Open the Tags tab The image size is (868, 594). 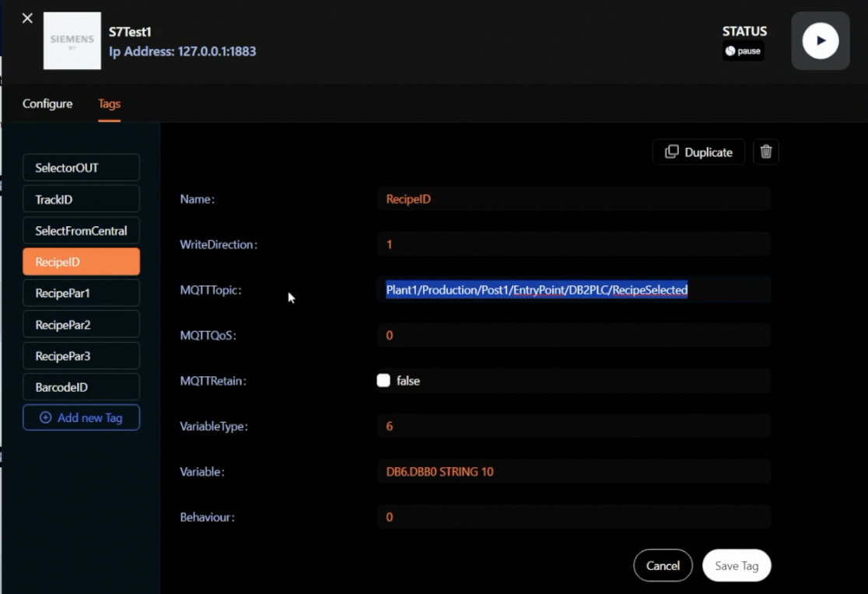pos(109,103)
